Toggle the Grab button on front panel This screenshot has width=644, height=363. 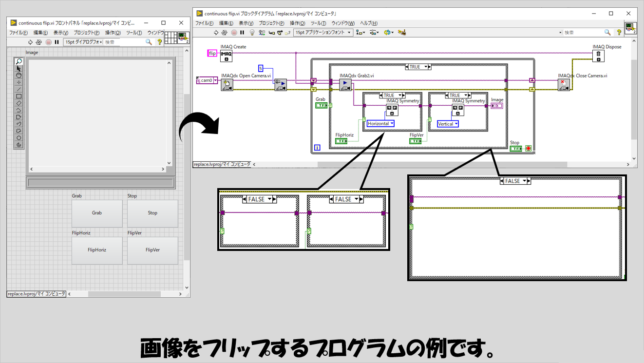coord(97,213)
